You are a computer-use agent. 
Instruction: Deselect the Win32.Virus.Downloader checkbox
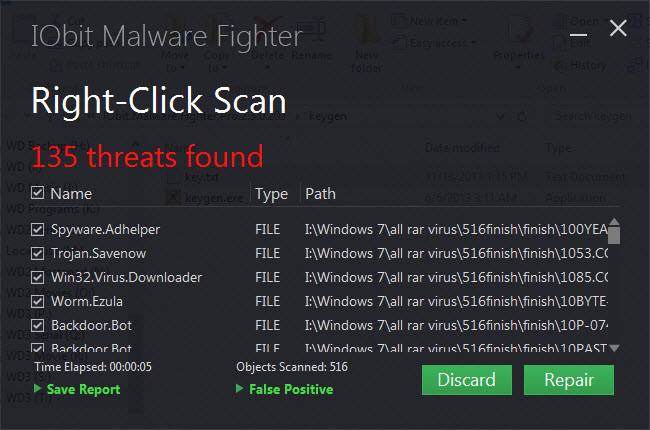(38, 278)
